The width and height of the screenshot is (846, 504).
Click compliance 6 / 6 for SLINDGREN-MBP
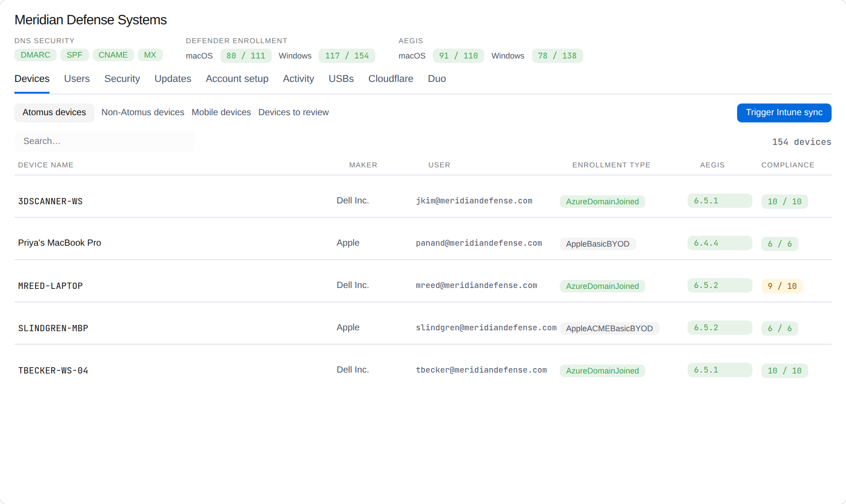[779, 328]
